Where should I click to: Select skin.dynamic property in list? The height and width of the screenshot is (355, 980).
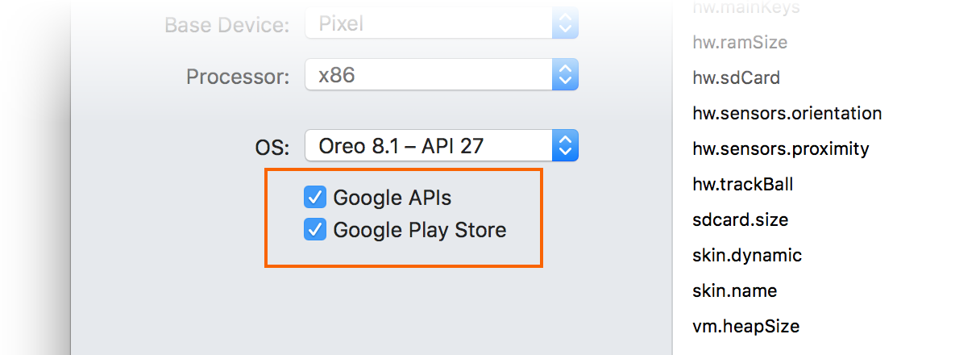(746, 255)
